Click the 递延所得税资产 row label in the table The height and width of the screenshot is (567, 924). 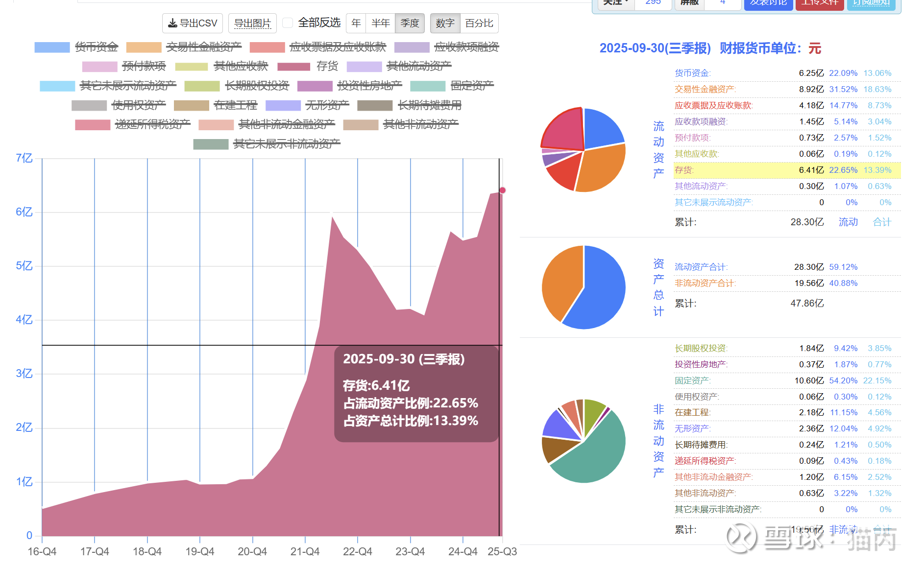[705, 461]
